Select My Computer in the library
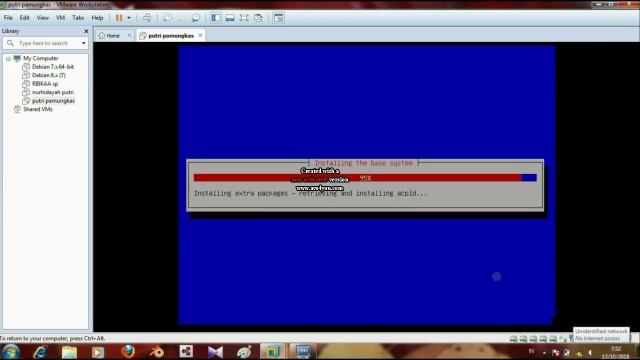Image resolution: width=640 pixels, height=360 pixels. (40, 58)
